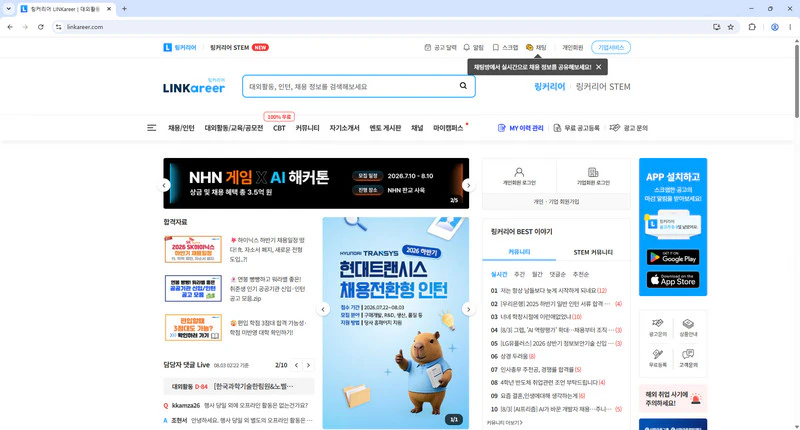Viewport: 800px width, 430px height.
Task: Open 자기소개서 menu item
Action: 344,128
